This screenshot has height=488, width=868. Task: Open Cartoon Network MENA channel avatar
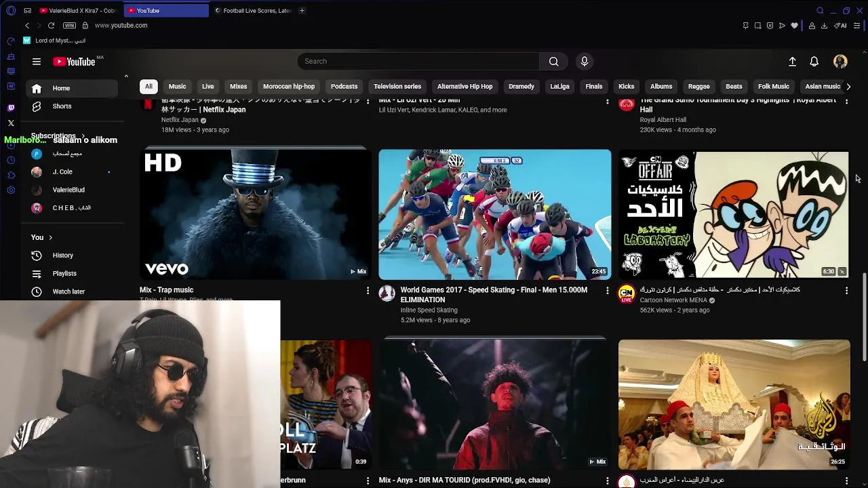click(627, 293)
